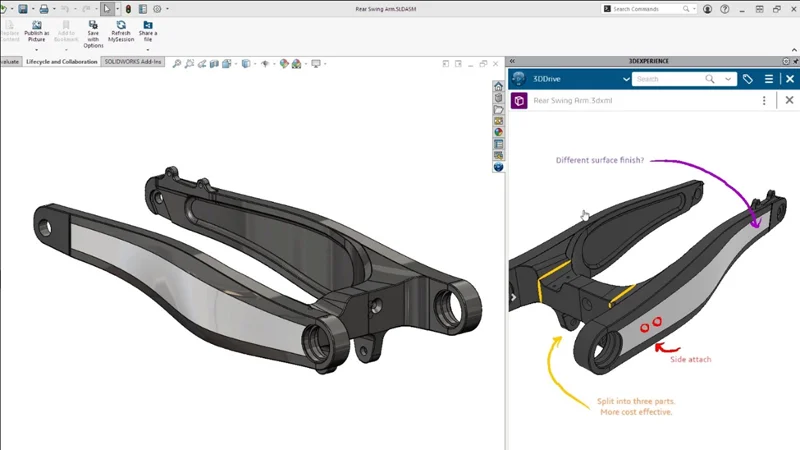The width and height of the screenshot is (800, 450).
Task: Open the tags icon in 3DDrive header
Action: [748, 79]
